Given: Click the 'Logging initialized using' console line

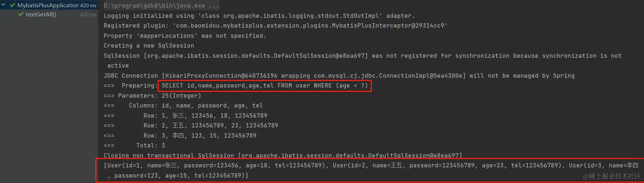Looking at the screenshot, I should pyautogui.click(x=259, y=16).
